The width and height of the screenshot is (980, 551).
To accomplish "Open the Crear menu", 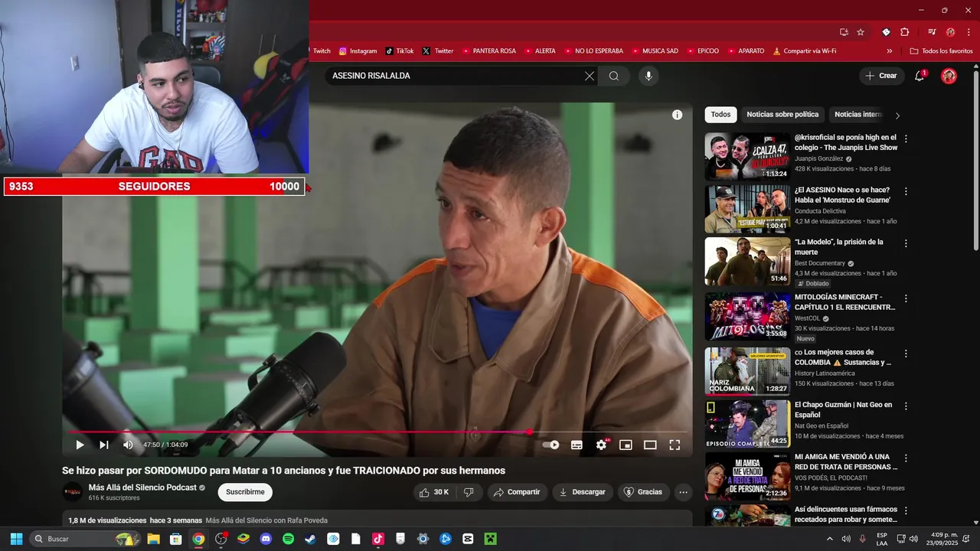I will pyautogui.click(x=880, y=76).
